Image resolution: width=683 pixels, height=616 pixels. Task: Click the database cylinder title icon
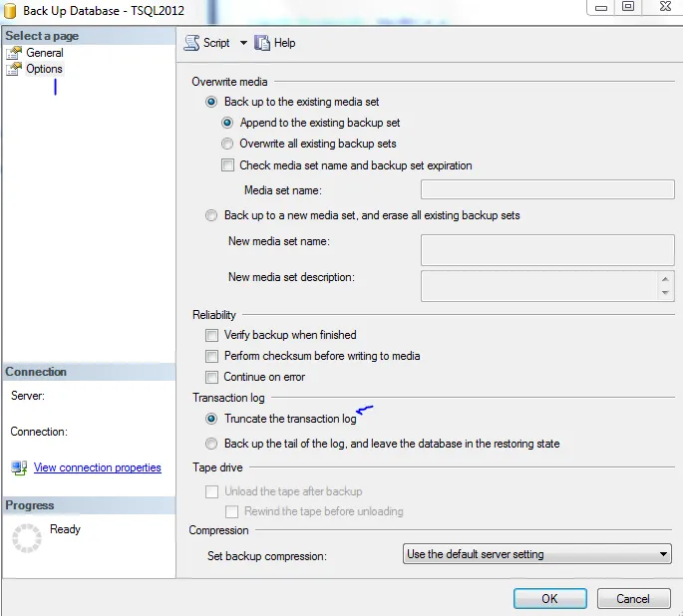point(10,11)
